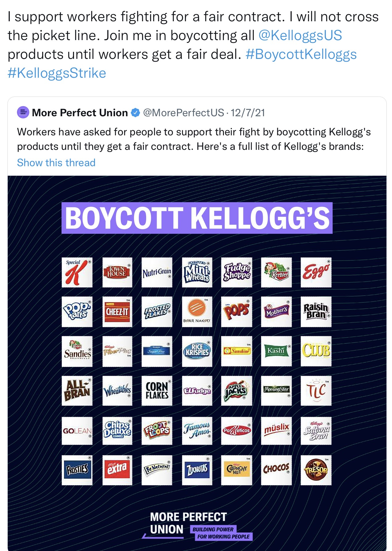The height and width of the screenshot is (551, 392).
Task: Click the Apple Jacks logo
Action: point(236,390)
